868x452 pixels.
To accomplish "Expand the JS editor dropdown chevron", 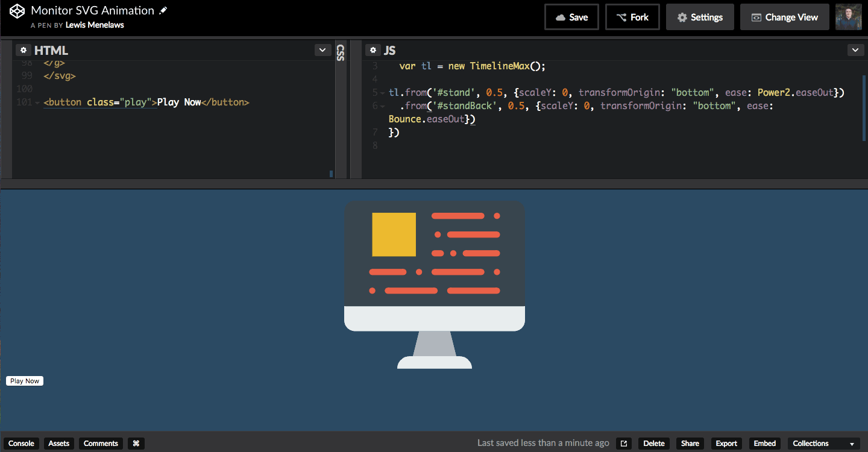I will 855,50.
